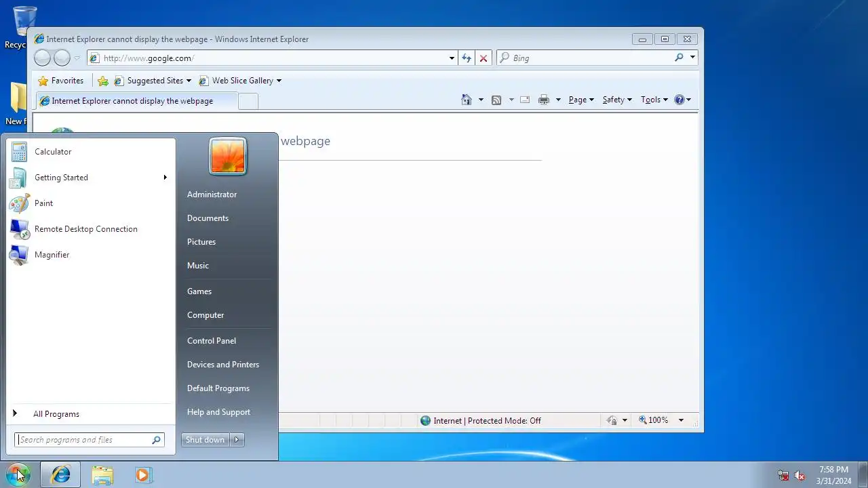Click the search magnifier in Start menu

point(157,440)
